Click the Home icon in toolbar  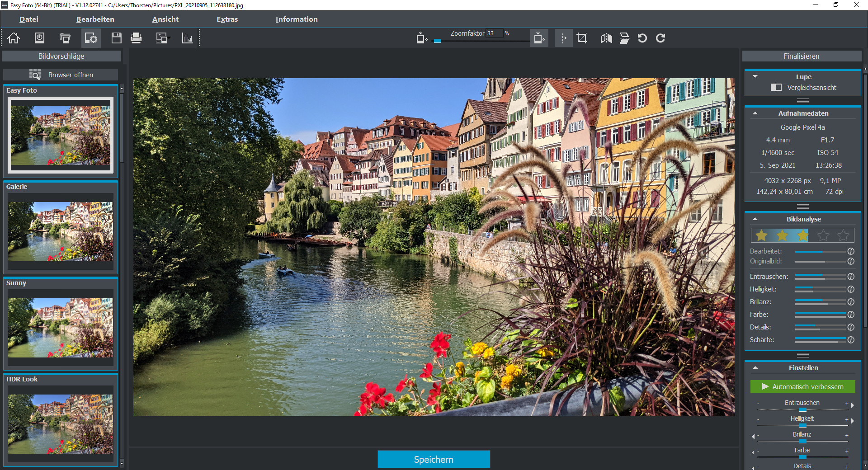click(x=14, y=38)
